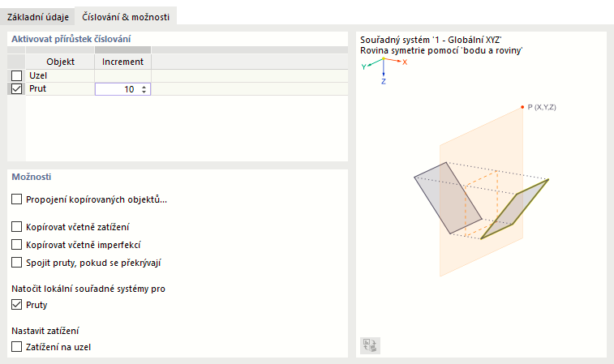Increase Prut increment with up arrow
Image resolution: width=614 pixels, height=364 pixels.
tap(144, 87)
